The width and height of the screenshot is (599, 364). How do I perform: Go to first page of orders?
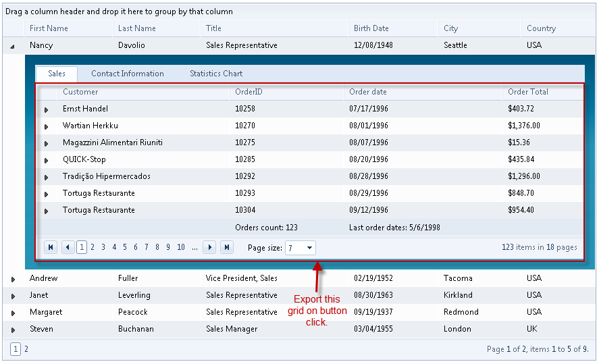(x=51, y=248)
